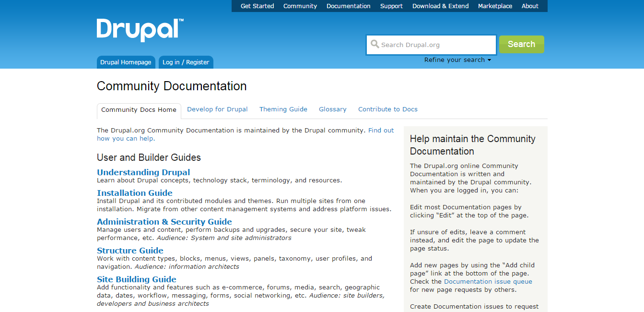
Task: Go to the Support menu item
Action: [391, 6]
